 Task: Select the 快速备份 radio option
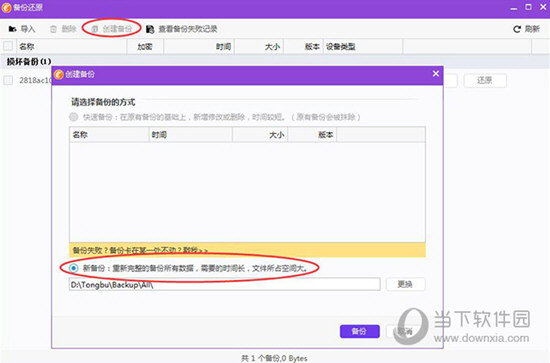pyautogui.click(x=73, y=117)
